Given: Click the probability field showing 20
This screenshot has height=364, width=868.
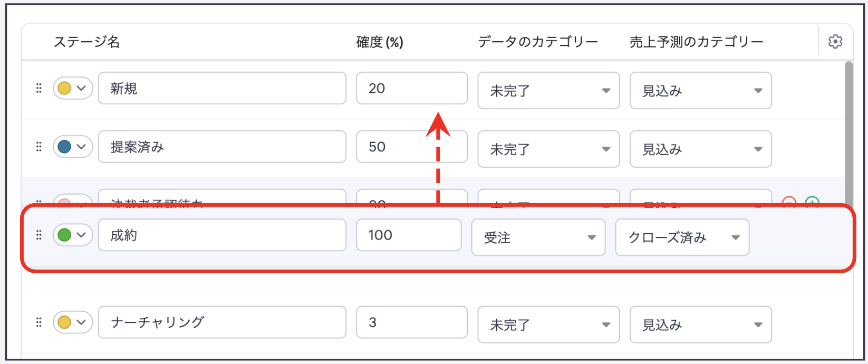Looking at the screenshot, I should (411, 88).
